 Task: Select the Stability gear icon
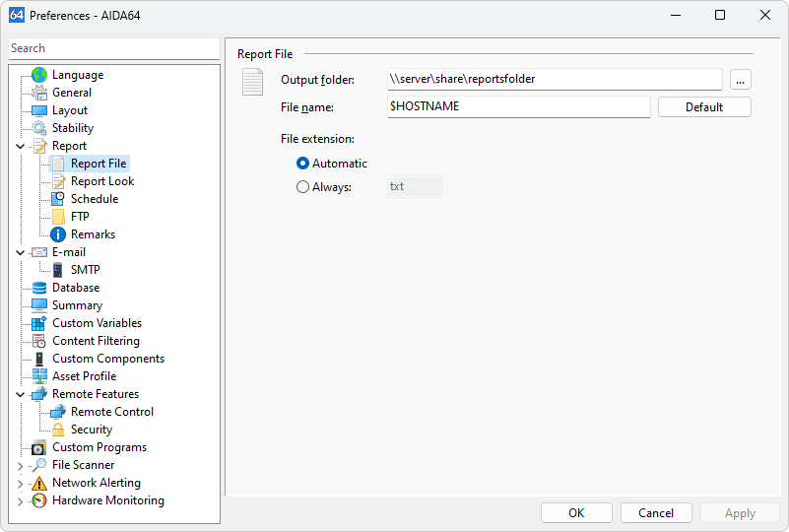click(39, 128)
